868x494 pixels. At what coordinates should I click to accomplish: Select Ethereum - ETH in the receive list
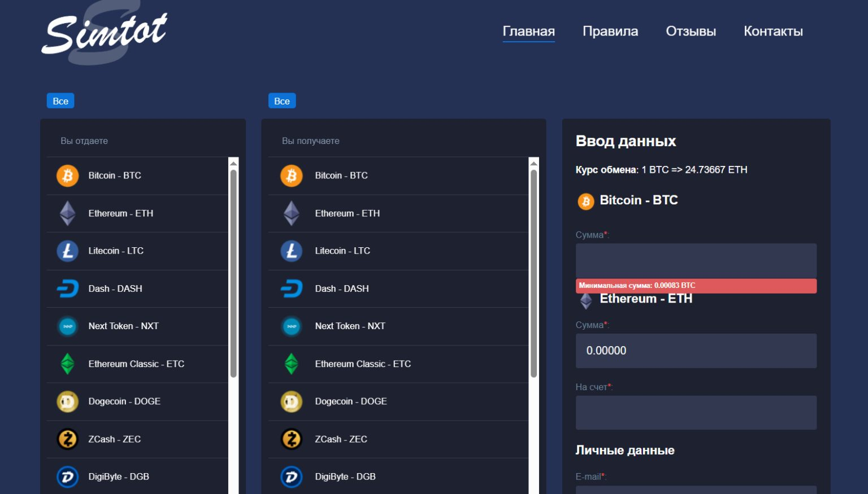398,213
